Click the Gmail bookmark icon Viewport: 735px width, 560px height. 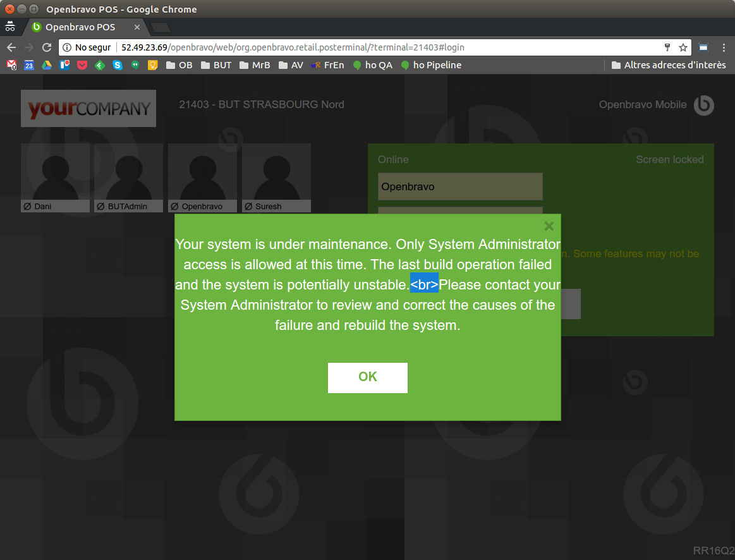11,65
